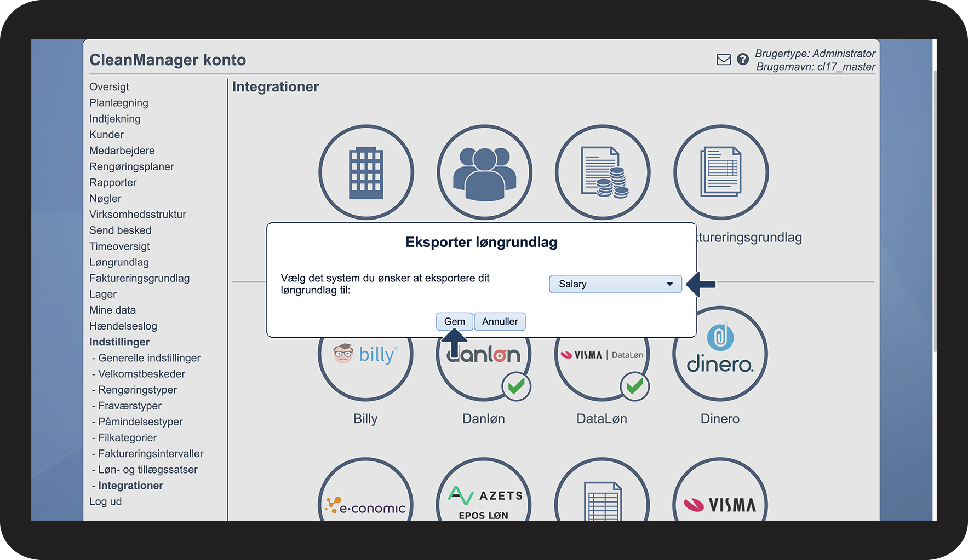Click the Annuller button
The image size is (968, 560).
500,321
